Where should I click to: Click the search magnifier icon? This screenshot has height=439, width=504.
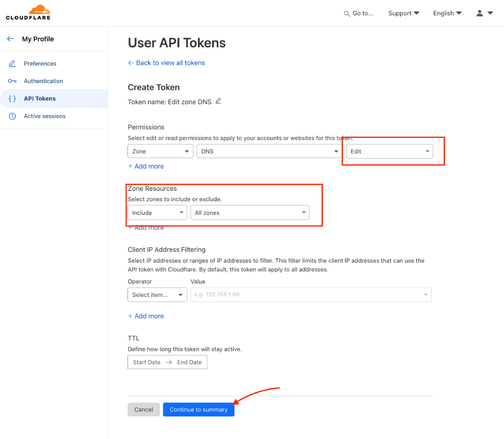(x=347, y=14)
